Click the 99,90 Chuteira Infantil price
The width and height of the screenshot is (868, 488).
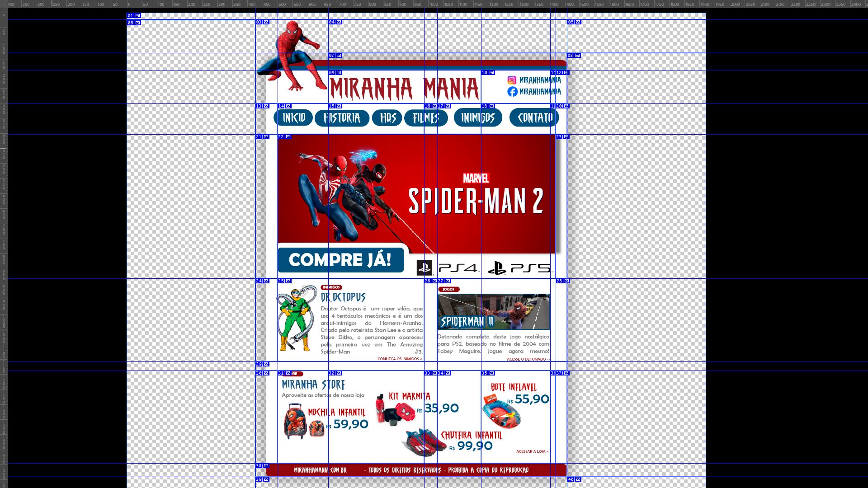tap(475, 446)
